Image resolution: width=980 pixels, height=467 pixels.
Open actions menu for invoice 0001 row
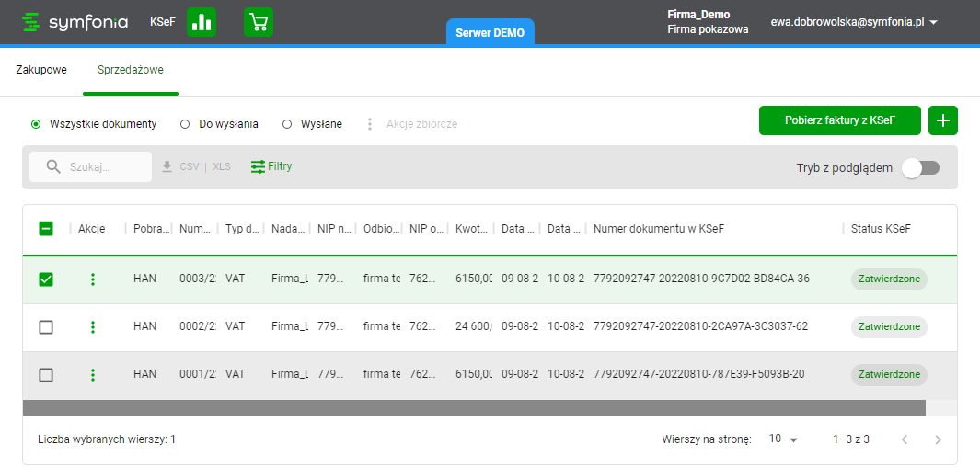[93, 375]
